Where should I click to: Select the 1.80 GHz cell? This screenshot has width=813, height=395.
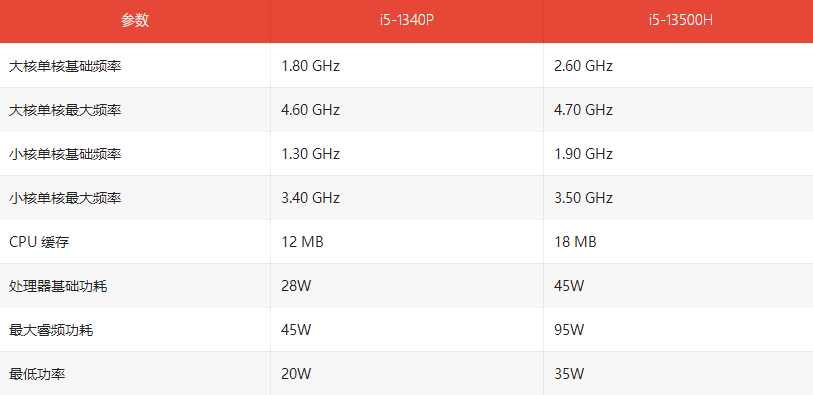311,66
